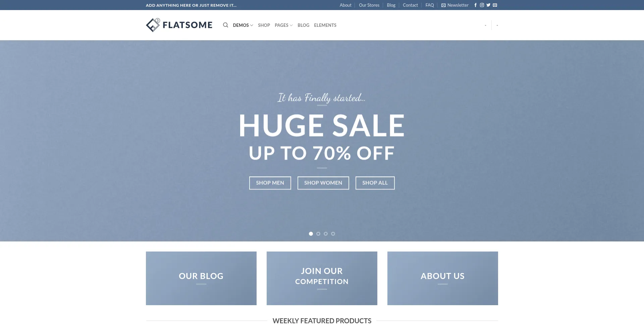This screenshot has width=644, height=333.
Task: Click the Shop All button
Action: click(x=375, y=183)
